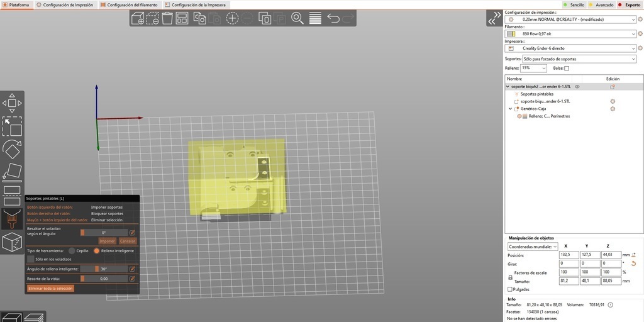
Task: Toggle the Balsa checkbox
Action: [x=567, y=68]
